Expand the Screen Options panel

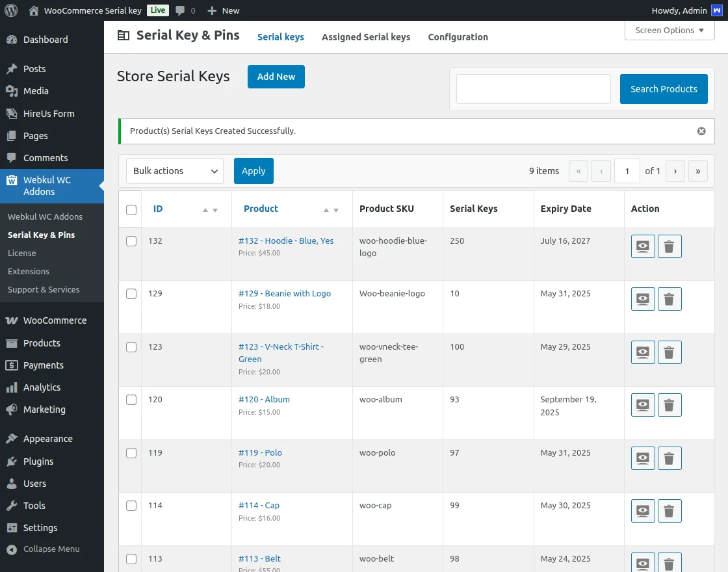click(x=669, y=31)
